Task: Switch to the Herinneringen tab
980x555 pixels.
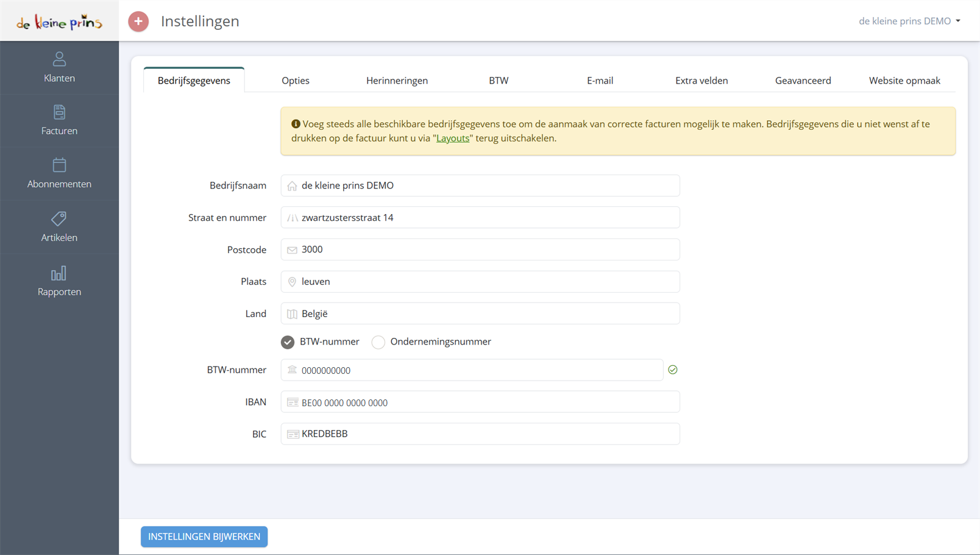Action: 397,81
